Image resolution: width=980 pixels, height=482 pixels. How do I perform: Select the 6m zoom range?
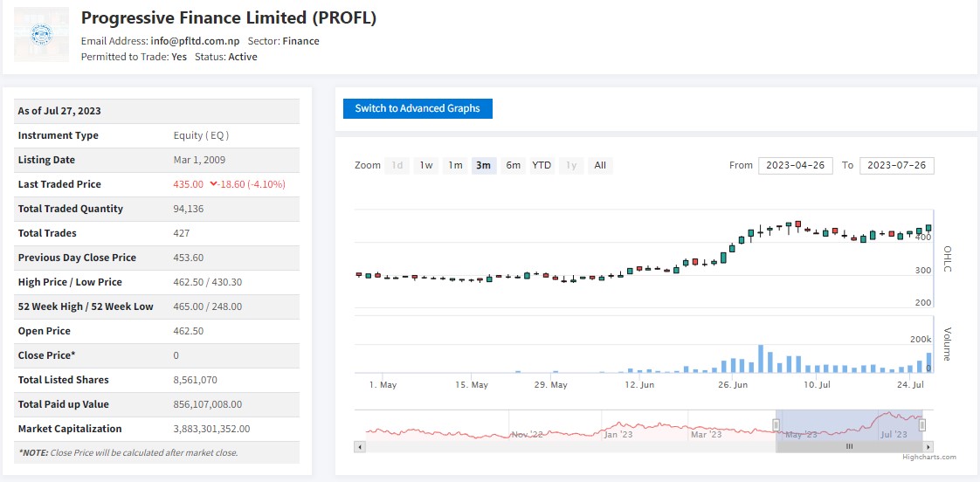(x=513, y=165)
